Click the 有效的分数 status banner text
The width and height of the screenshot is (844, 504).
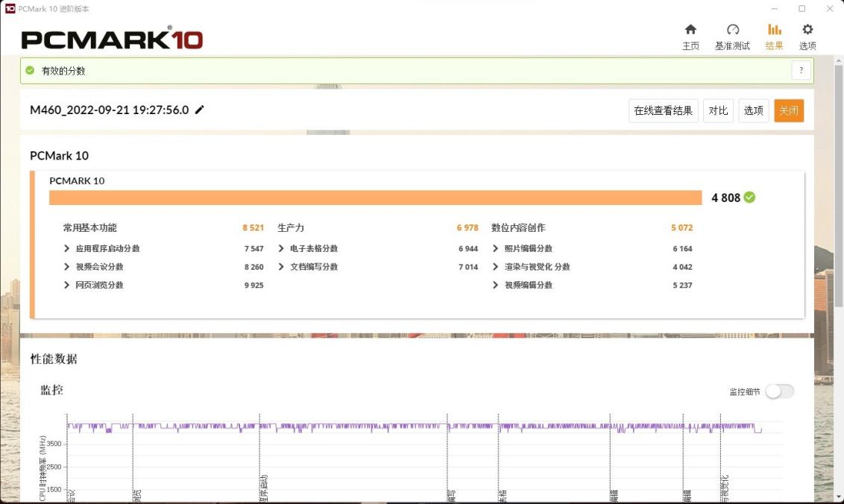63,71
